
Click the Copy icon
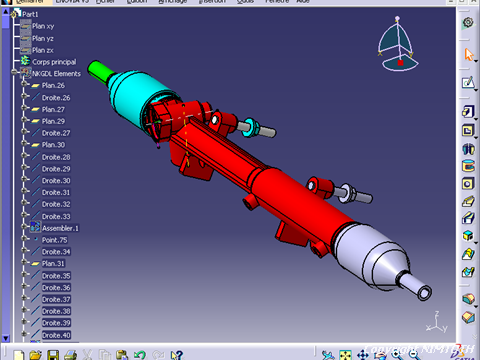pyautogui.click(x=105, y=355)
